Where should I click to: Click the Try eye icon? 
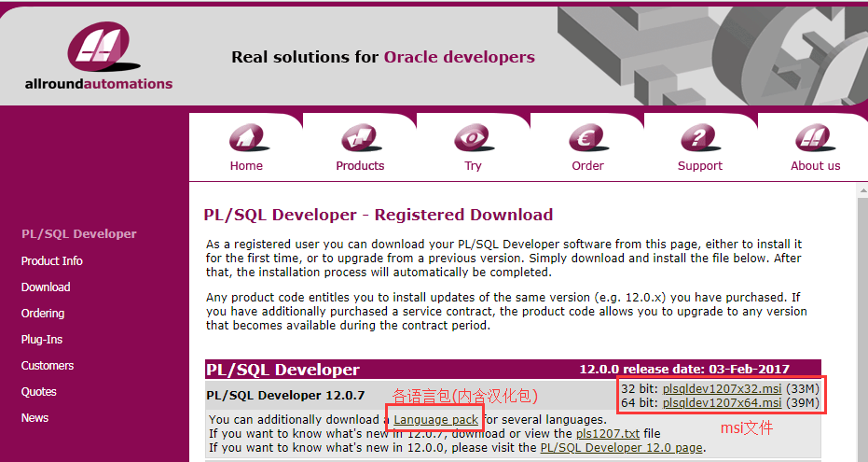coord(474,138)
